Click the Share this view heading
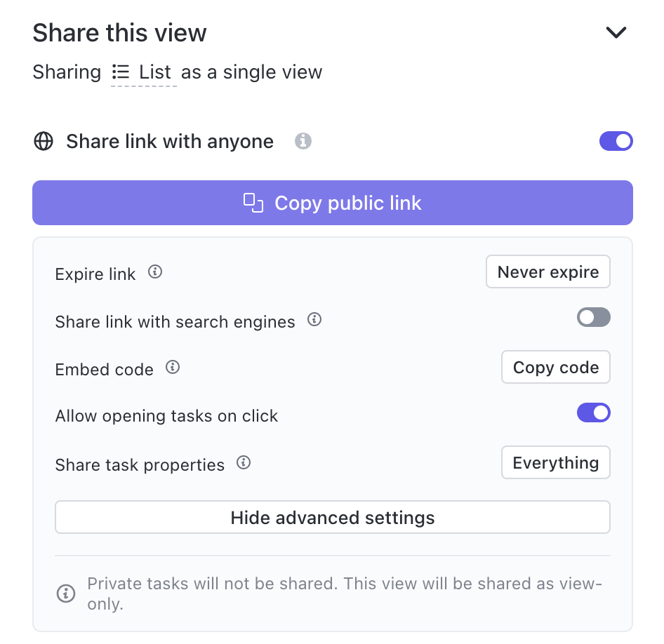Image resolution: width=664 pixels, height=644 pixels. pos(119,32)
